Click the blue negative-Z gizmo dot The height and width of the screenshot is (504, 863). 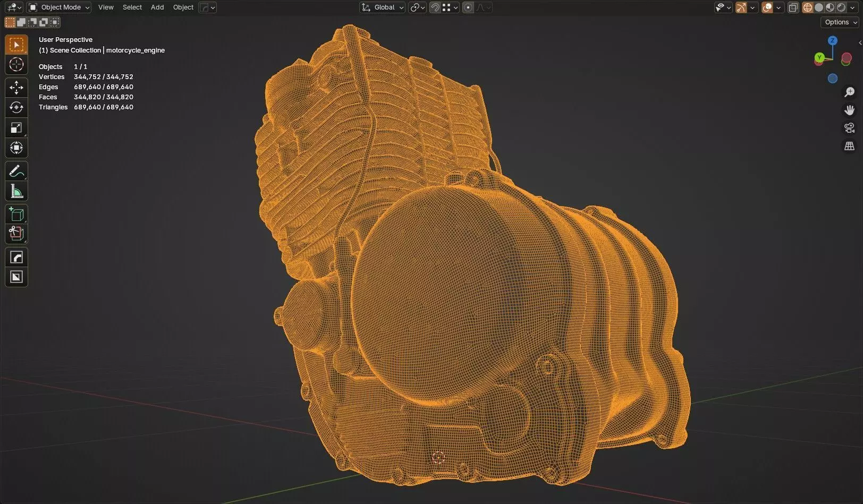point(833,79)
